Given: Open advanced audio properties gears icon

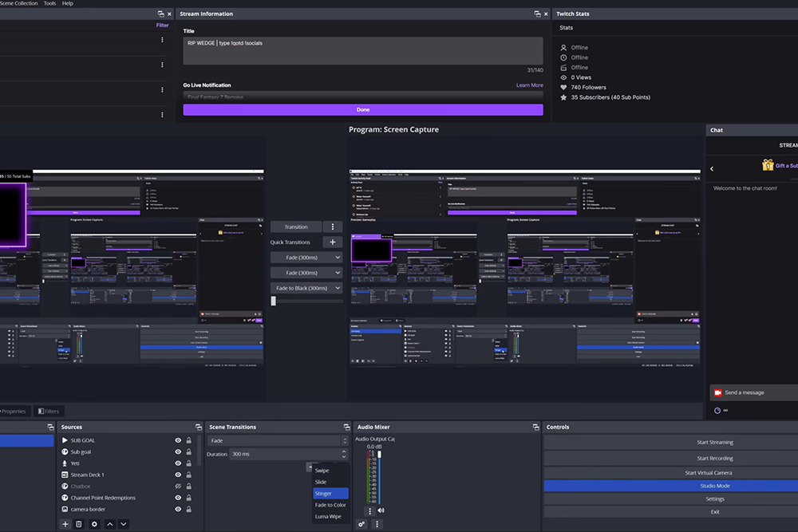Looking at the screenshot, I should pyautogui.click(x=362, y=524).
